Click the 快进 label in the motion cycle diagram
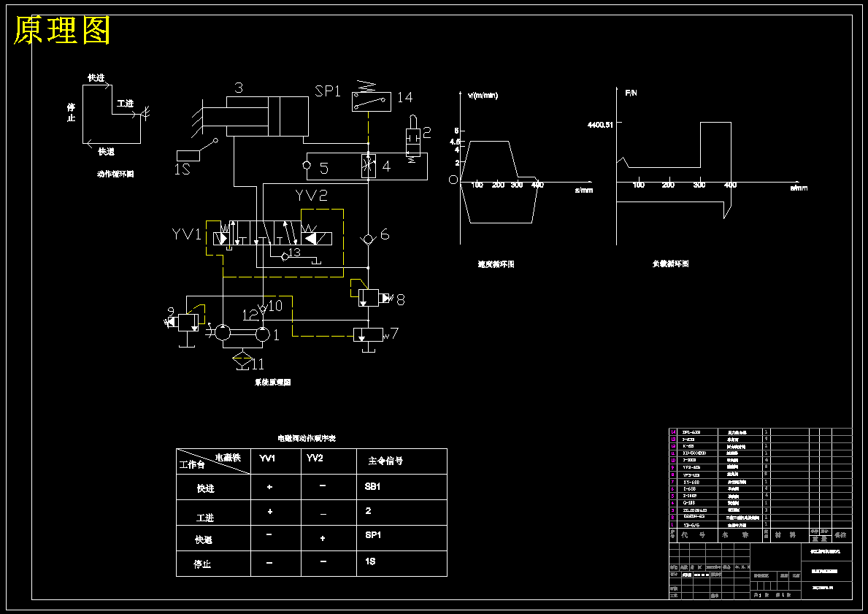Viewport: 868px width, 614px height. coord(96,77)
